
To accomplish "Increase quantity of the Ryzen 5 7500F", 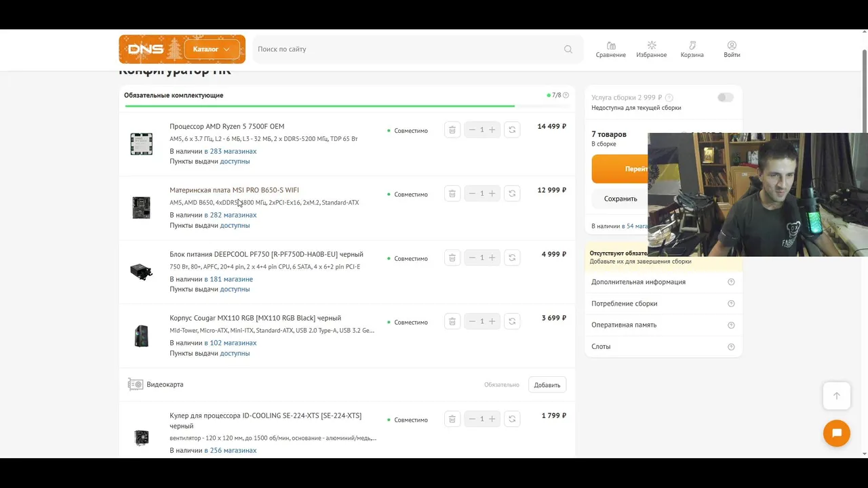I will point(492,129).
